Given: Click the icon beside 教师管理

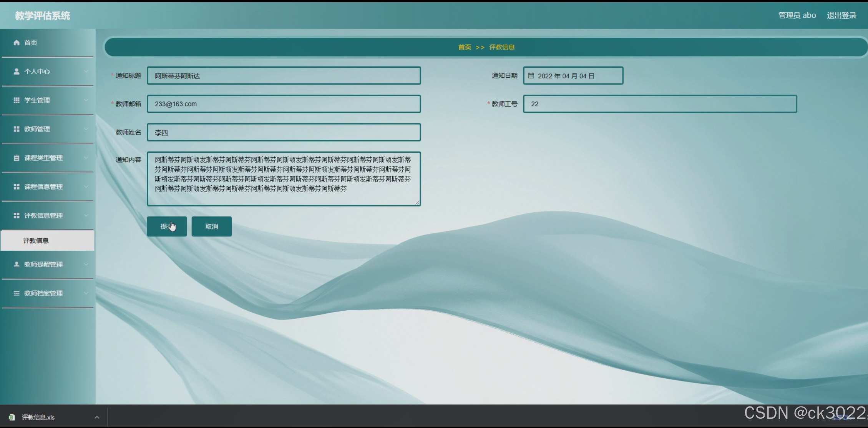Looking at the screenshot, I should coord(17,129).
